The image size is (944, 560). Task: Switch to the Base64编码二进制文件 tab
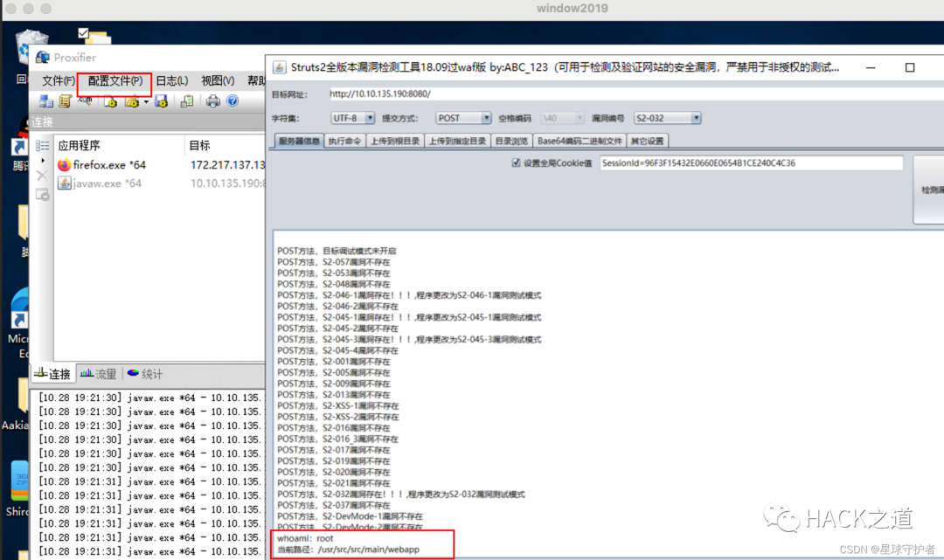tap(580, 141)
